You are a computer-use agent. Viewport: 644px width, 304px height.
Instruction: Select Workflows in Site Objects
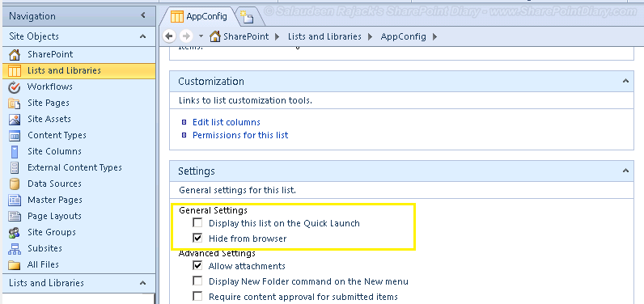[x=49, y=87]
